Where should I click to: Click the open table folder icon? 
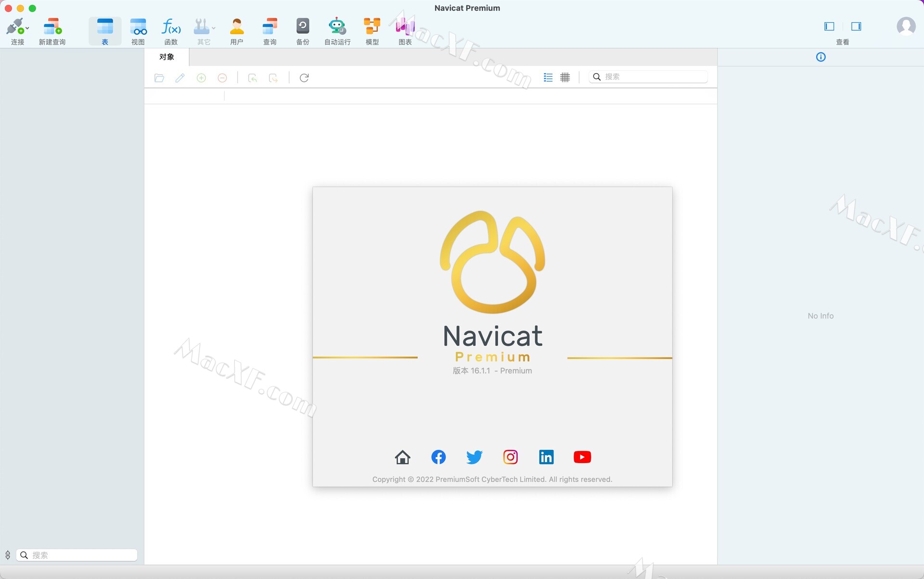click(159, 78)
